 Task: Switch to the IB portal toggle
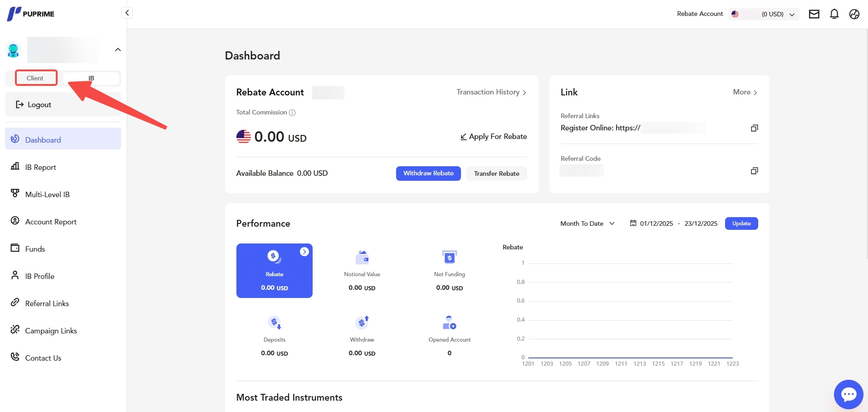pos(92,78)
